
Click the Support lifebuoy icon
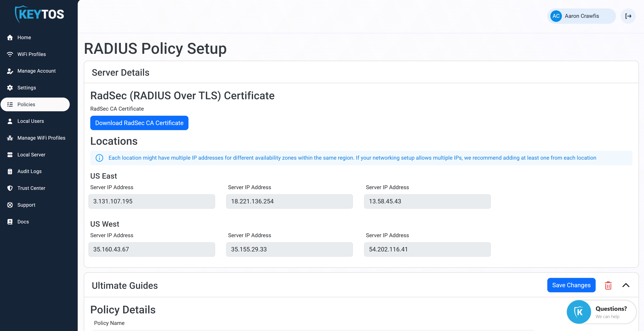(10, 205)
